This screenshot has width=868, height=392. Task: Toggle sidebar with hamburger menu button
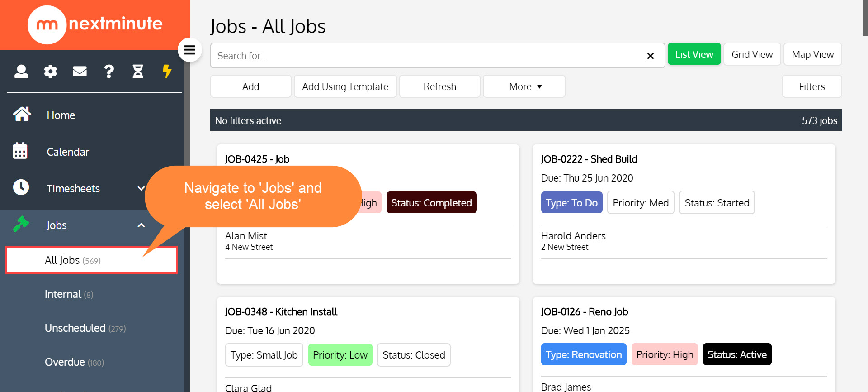[x=190, y=50]
